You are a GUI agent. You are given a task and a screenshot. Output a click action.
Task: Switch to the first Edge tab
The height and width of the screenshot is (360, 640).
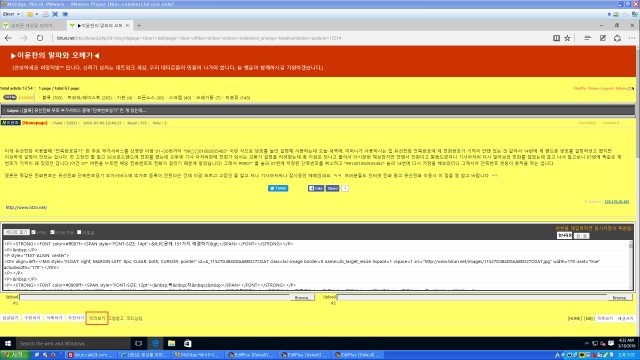coord(33,25)
